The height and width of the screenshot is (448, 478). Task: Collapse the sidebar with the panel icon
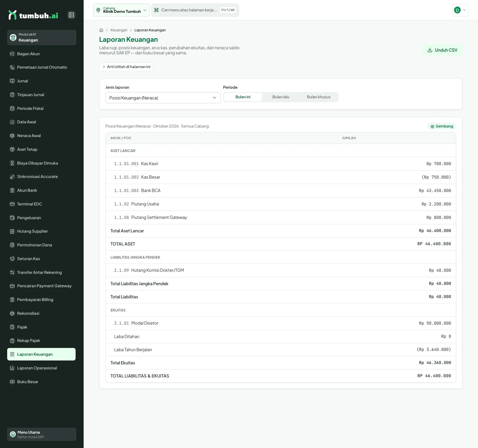coord(71,15)
